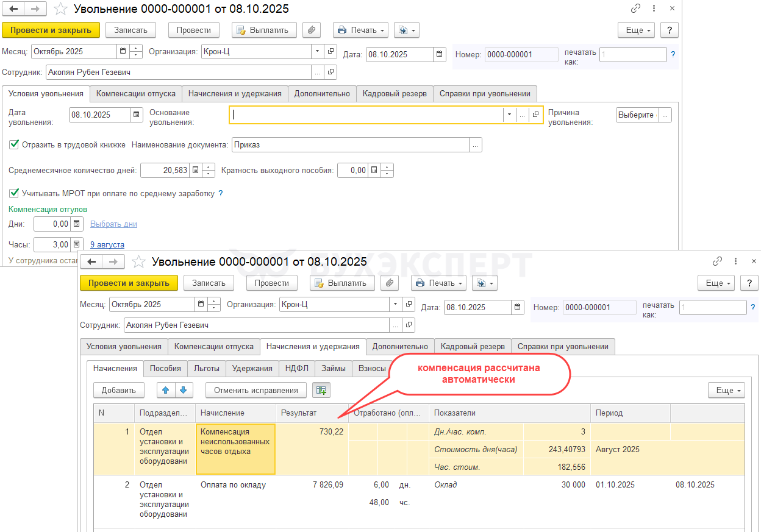The width and height of the screenshot is (761, 532).
Task: Click the Выбрать дни link
Action: [113, 224]
